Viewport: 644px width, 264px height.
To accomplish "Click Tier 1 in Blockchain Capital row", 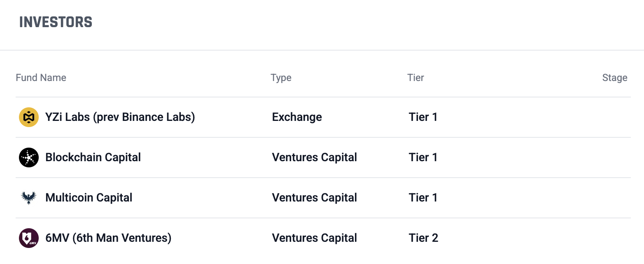I will 423,157.
